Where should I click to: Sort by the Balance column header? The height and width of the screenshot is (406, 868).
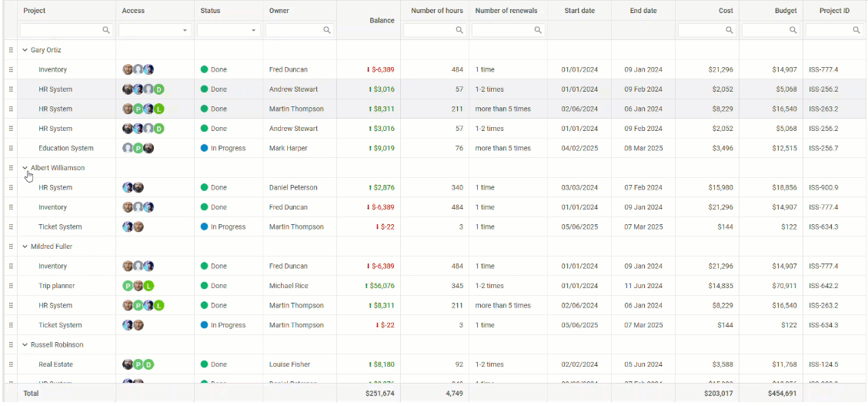click(382, 21)
